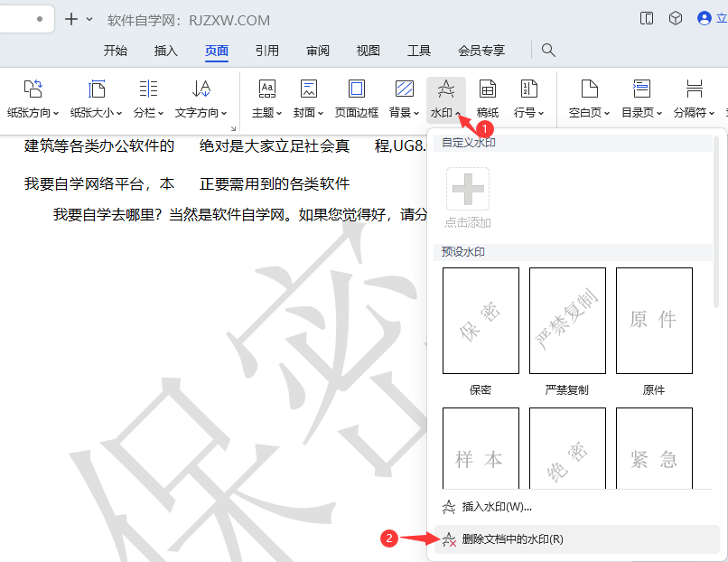This screenshot has height=562, width=728.
Task: Open page setup dialog launcher arrow
Action: [x=233, y=128]
